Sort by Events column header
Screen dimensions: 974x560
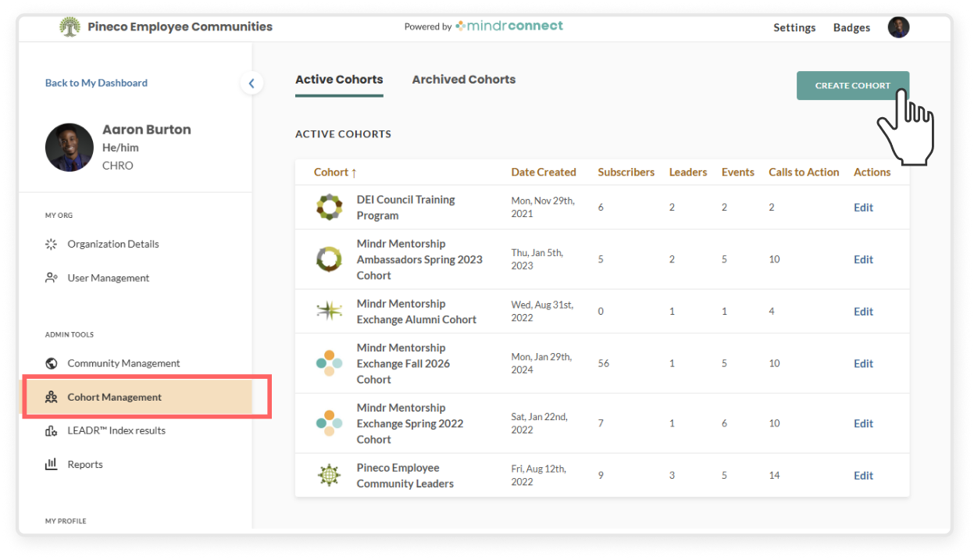738,172
